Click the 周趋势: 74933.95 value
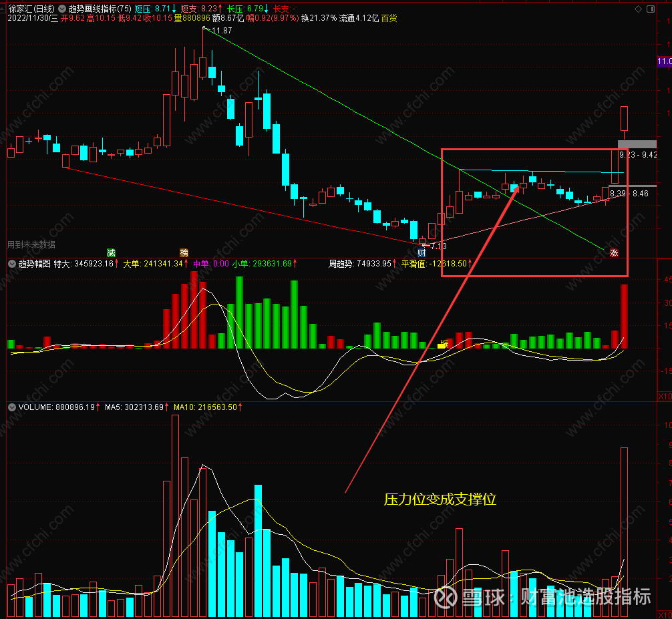The height and width of the screenshot is (619, 672). click(363, 264)
